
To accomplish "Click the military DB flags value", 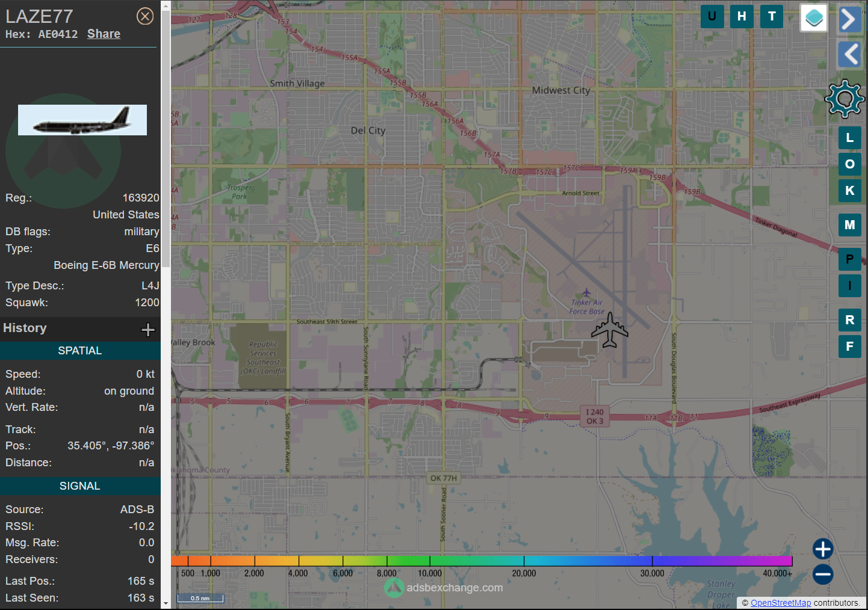I will pos(141,232).
